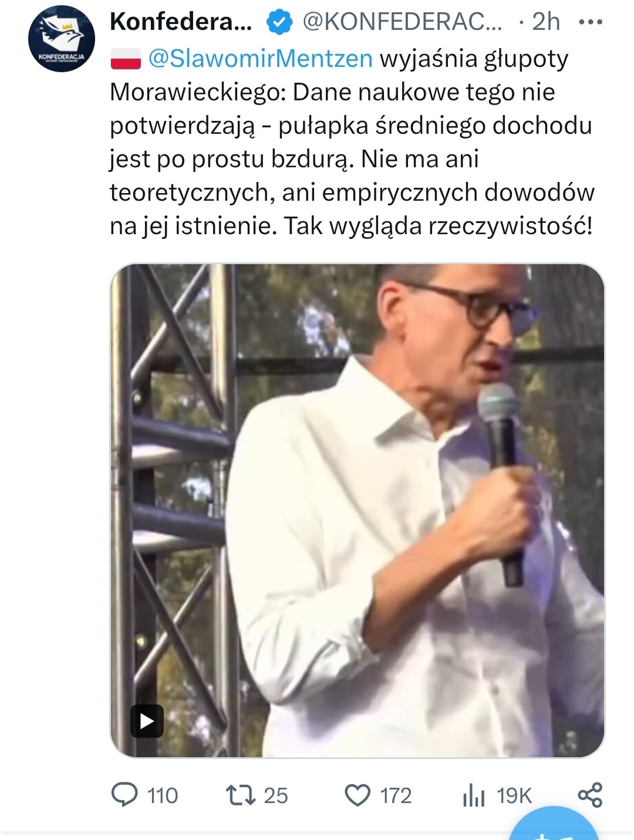Click the 25 retweets count

click(276, 796)
